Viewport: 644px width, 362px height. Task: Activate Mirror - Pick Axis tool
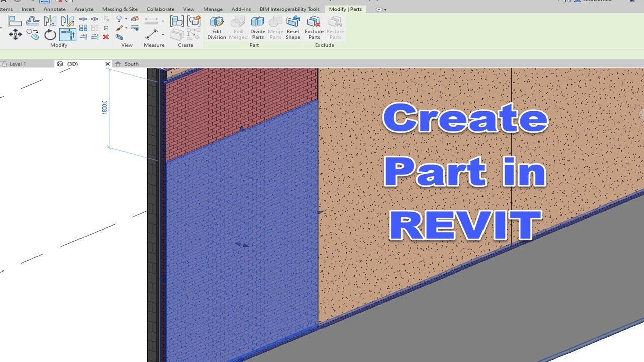50,21
